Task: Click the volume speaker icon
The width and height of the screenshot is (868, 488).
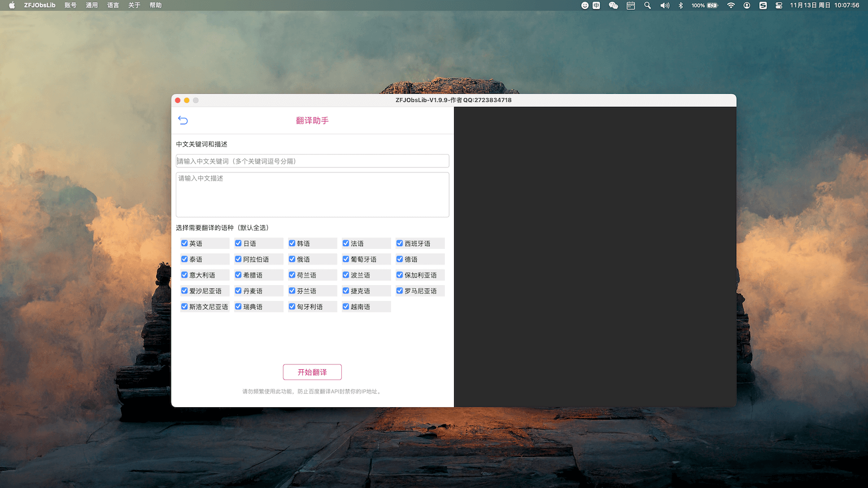Action: (x=665, y=5)
